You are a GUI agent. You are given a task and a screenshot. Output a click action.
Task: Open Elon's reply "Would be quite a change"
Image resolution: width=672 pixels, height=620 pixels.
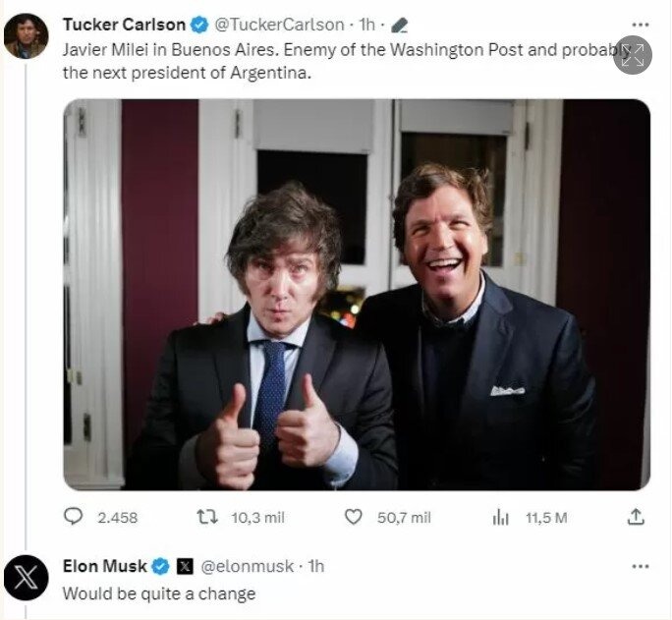(x=159, y=593)
